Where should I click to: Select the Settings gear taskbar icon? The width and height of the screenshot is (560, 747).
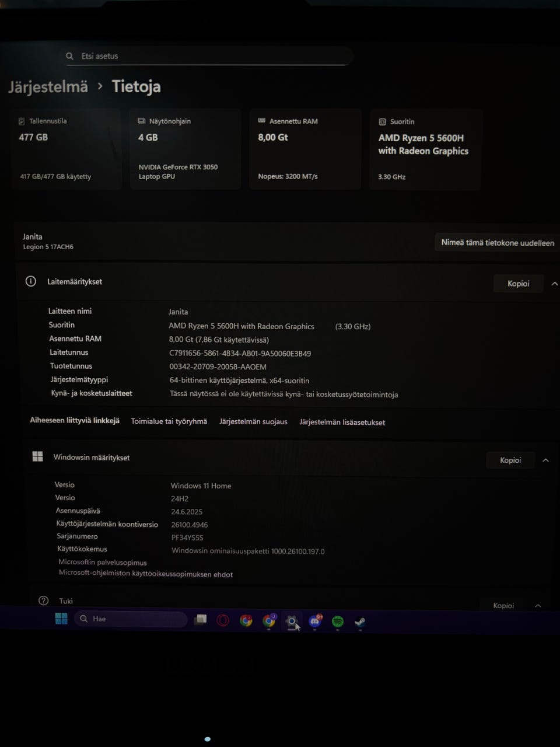292,621
